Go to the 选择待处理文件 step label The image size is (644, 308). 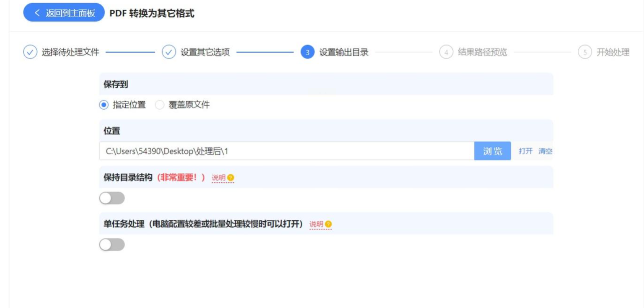click(70, 52)
